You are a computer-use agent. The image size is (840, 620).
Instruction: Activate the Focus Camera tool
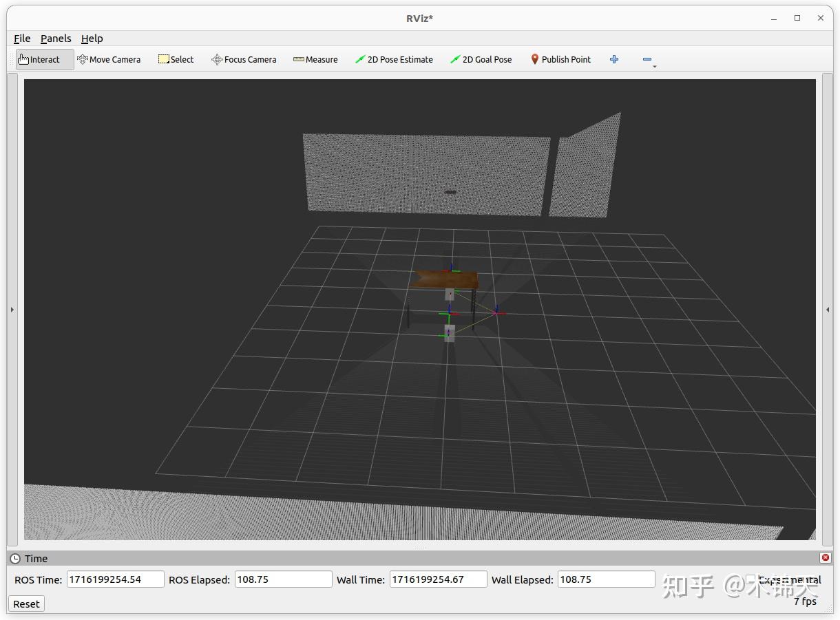click(244, 60)
